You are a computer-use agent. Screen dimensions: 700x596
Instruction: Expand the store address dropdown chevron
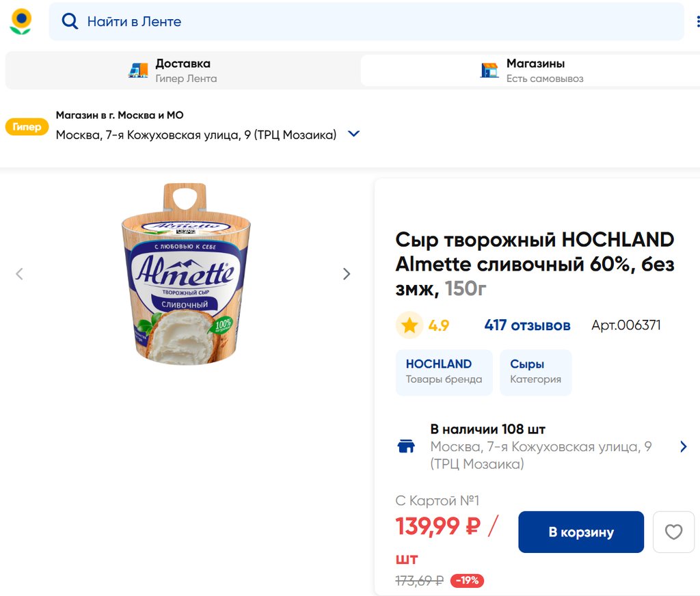click(x=353, y=134)
